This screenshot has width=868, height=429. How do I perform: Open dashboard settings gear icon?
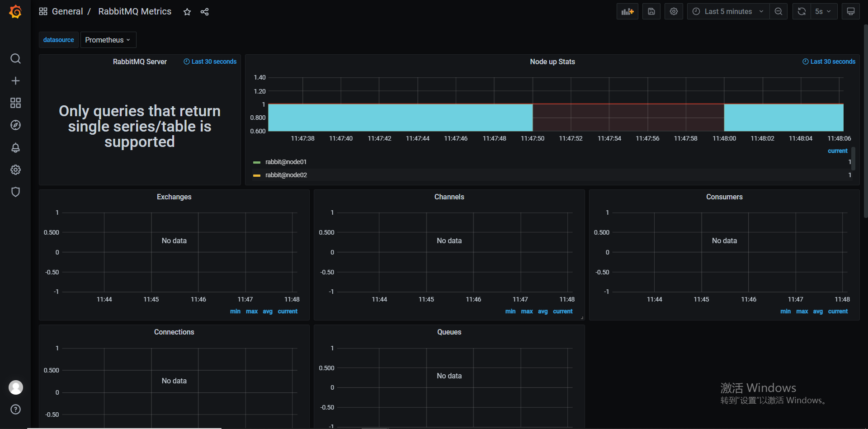[x=674, y=11]
